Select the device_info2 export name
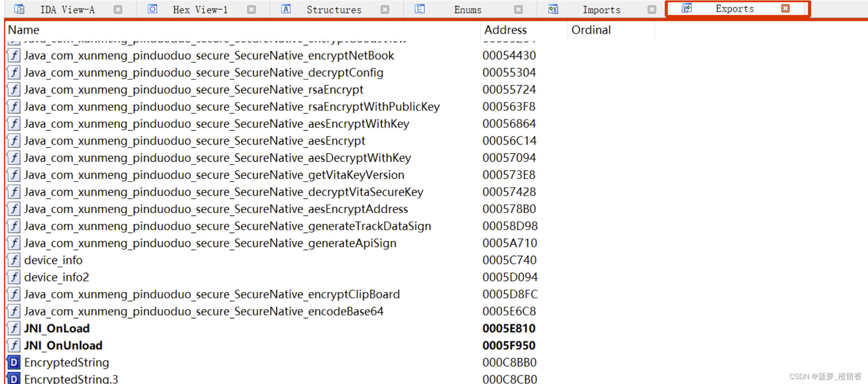The height and width of the screenshot is (384, 868). [57, 277]
